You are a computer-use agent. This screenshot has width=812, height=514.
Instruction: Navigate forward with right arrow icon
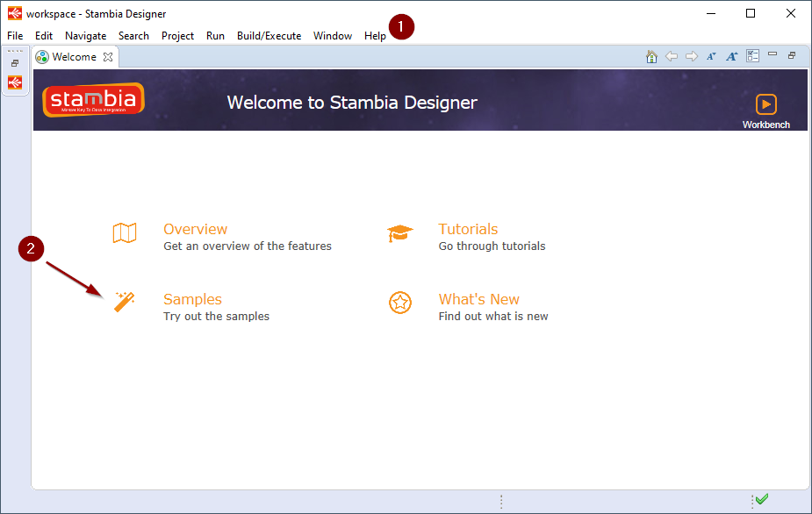point(692,56)
